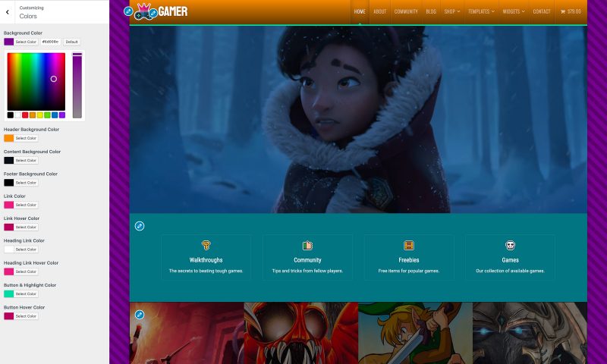Click the black Footer Background Color swatch
This screenshot has width=607, height=364.
(x=9, y=183)
